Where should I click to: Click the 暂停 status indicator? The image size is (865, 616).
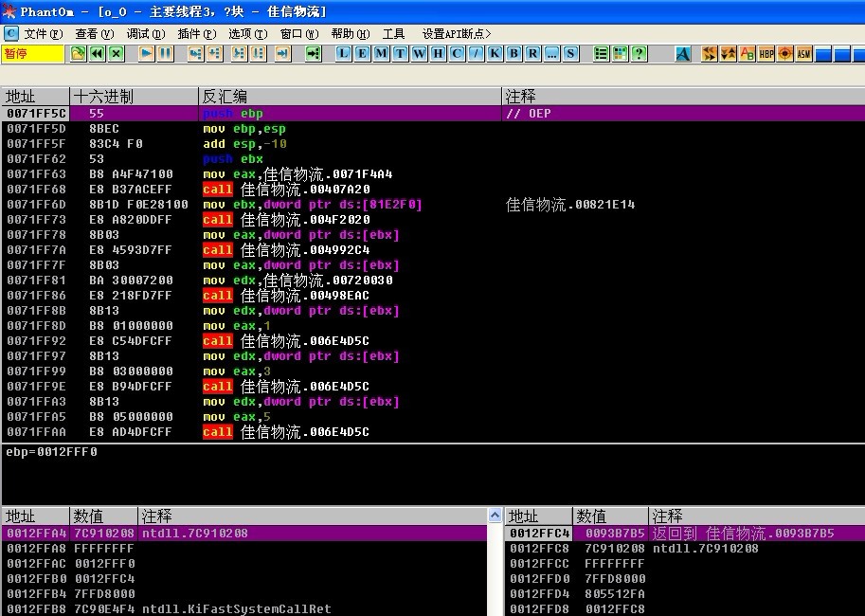click(x=33, y=53)
